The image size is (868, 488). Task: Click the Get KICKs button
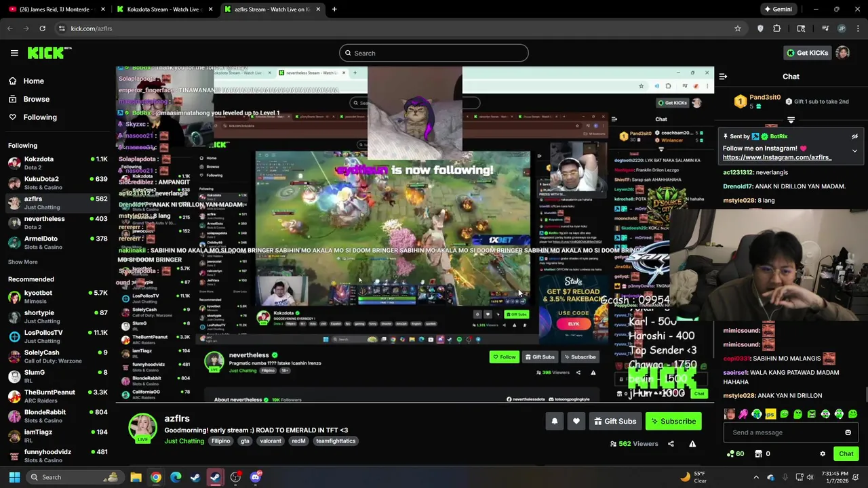tap(807, 53)
